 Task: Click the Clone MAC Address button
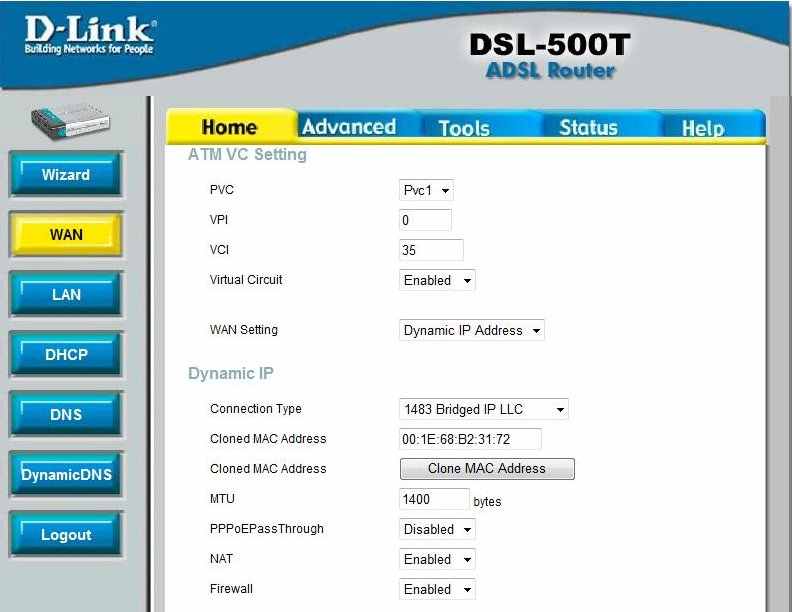point(487,469)
